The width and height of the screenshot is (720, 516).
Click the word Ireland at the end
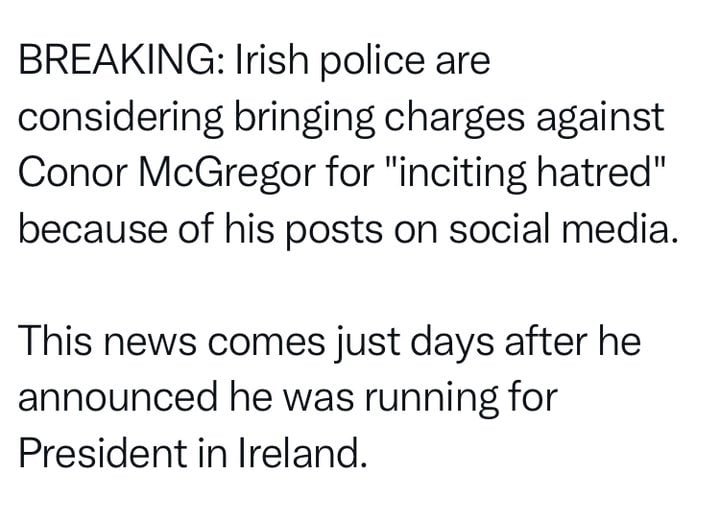[298, 453]
